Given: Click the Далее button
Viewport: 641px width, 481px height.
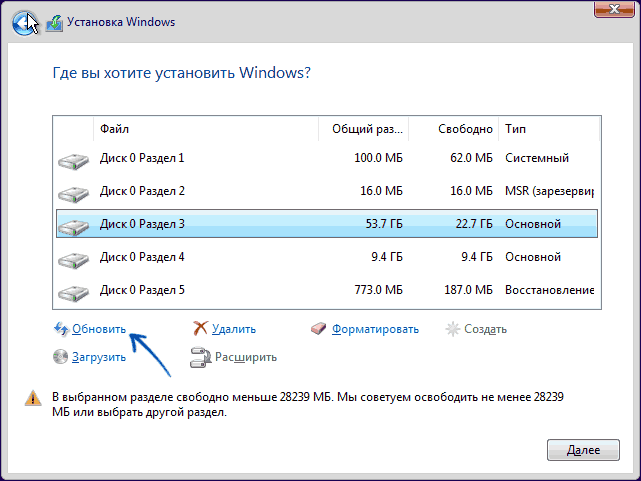Looking at the screenshot, I should tap(583, 450).
